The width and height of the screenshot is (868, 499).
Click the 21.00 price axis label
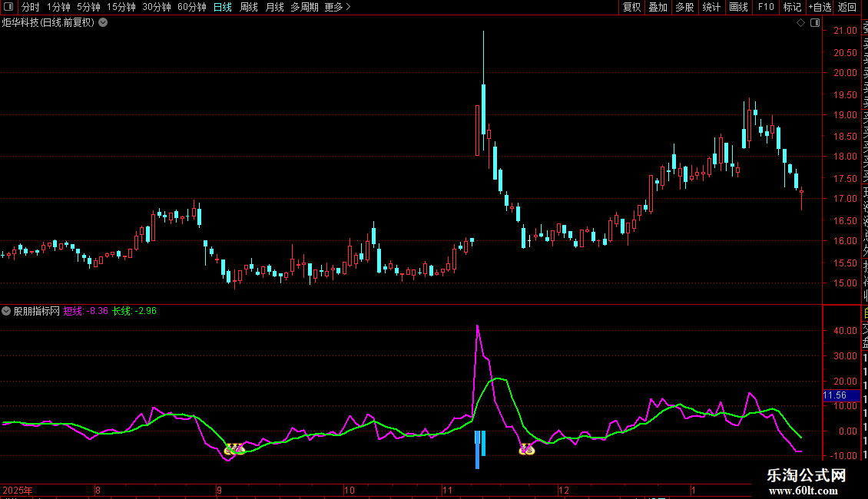coord(845,31)
